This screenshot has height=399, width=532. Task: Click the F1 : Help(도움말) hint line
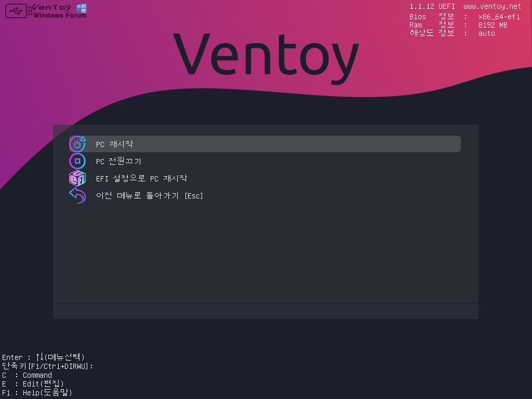point(37,393)
